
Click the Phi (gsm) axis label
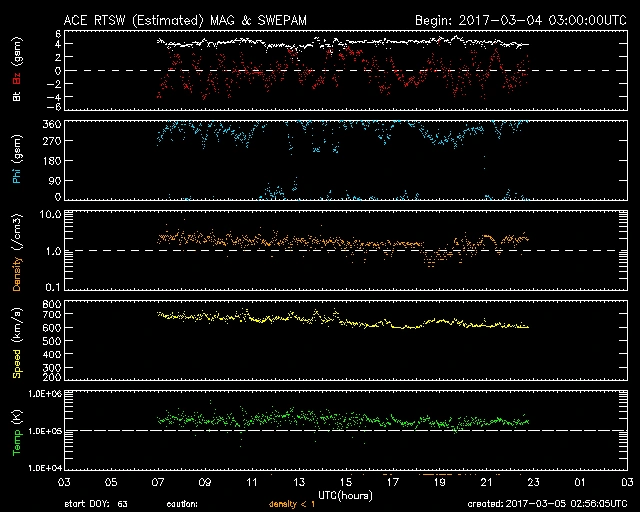(16, 160)
